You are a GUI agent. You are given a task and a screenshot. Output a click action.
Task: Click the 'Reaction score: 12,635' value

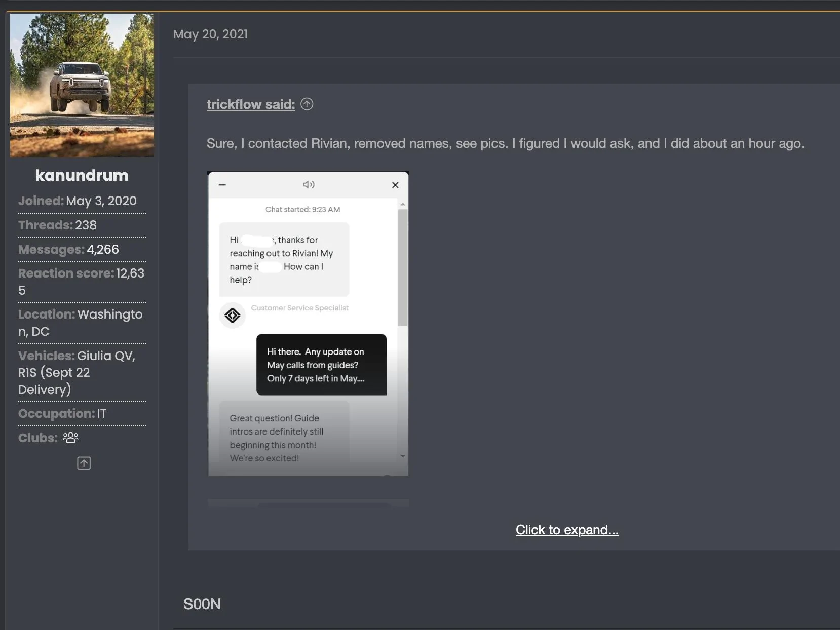(x=82, y=282)
